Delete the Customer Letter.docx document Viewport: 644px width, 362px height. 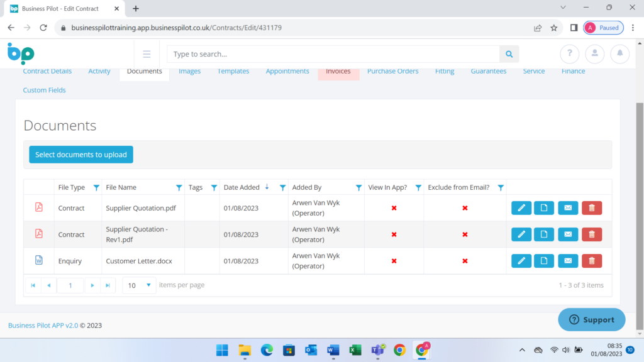pyautogui.click(x=591, y=261)
